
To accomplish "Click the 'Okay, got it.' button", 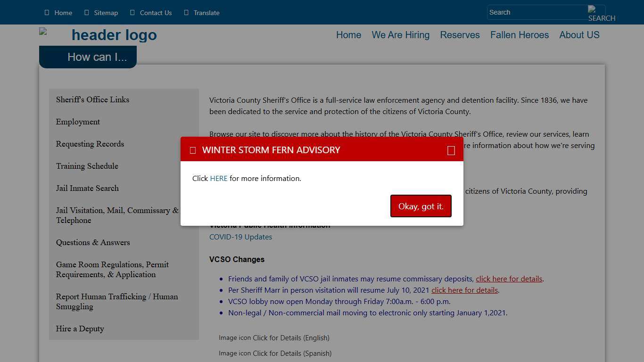I will 421,206.
